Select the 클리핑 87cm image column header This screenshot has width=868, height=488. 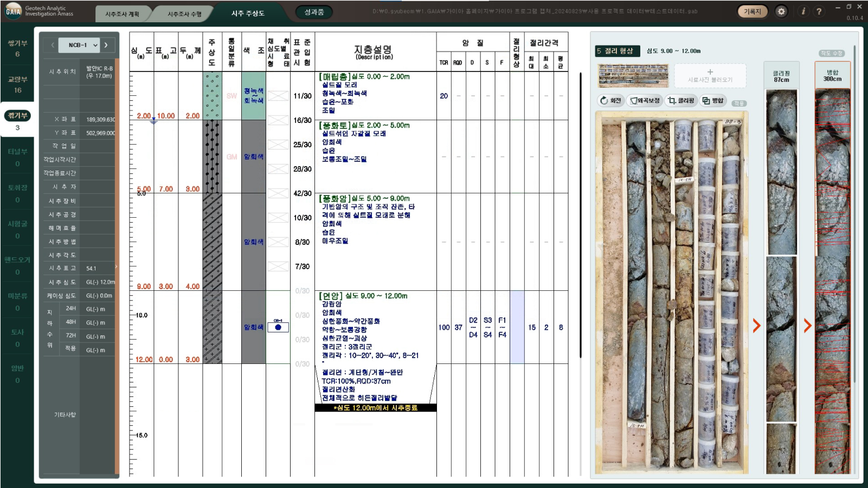[781, 76]
